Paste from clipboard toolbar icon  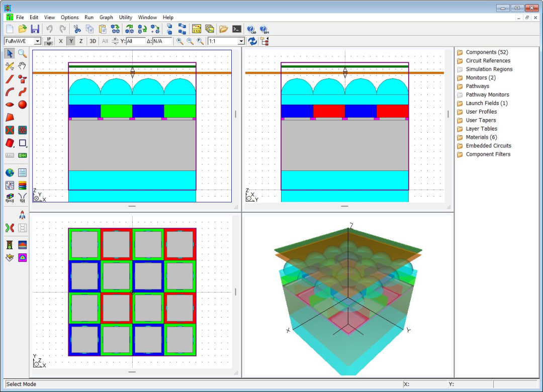click(x=103, y=29)
